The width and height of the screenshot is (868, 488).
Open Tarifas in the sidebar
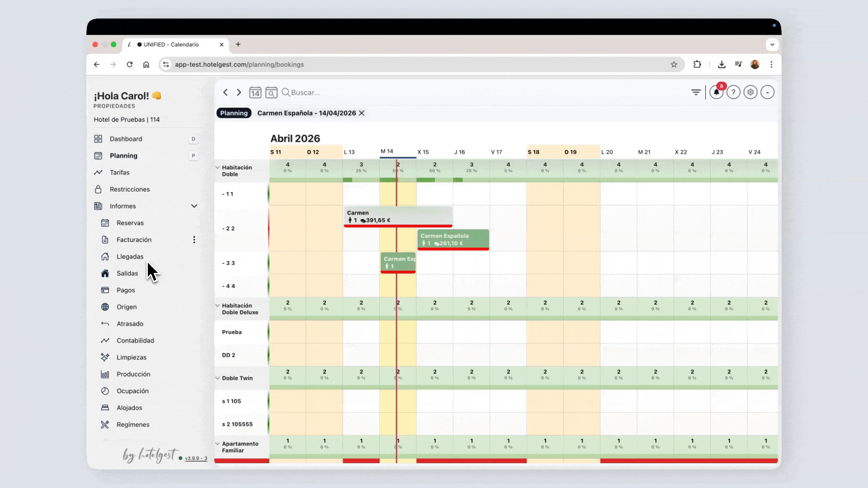pos(119,172)
